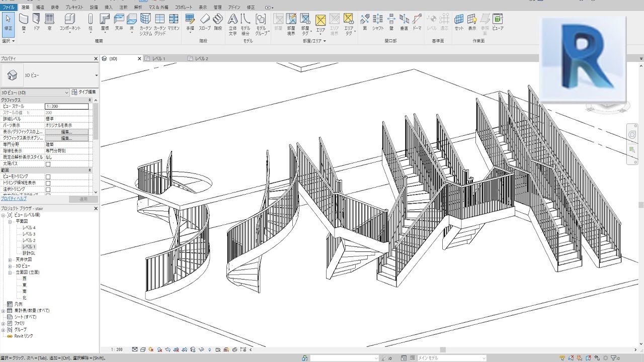Viewport: 644px width, 362px height.
Task: Click the コンポーネント (Component) tool
Action: [x=70, y=23]
